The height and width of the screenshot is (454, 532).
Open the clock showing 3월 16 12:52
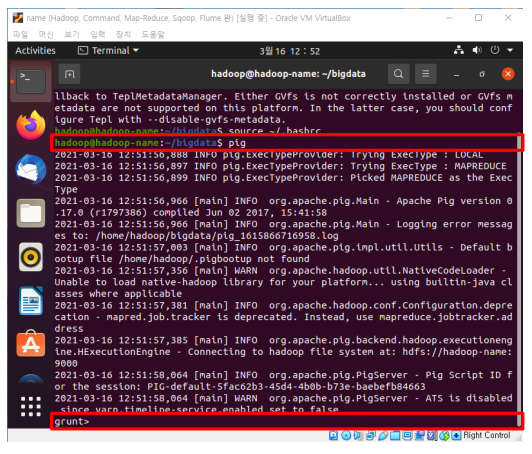coord(289,51)
